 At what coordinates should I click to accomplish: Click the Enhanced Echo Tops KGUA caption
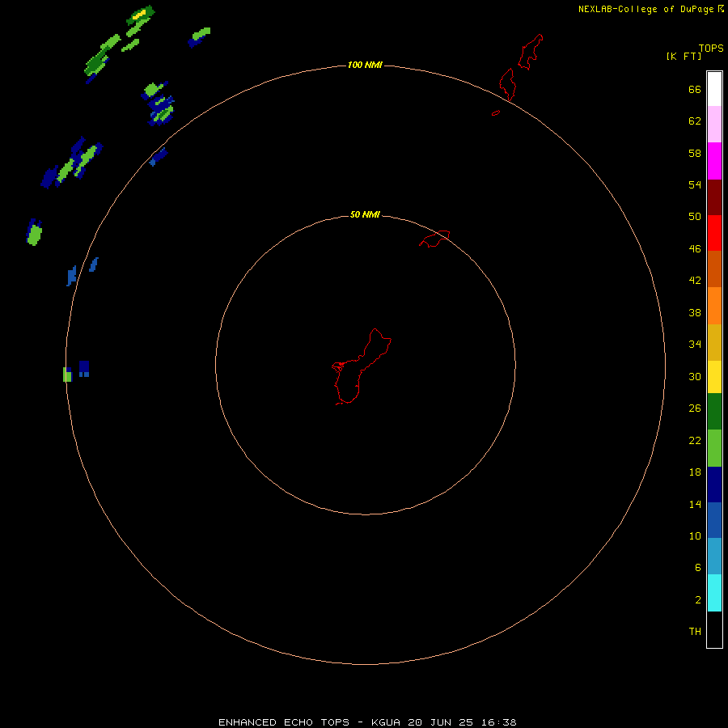(367, 722)
